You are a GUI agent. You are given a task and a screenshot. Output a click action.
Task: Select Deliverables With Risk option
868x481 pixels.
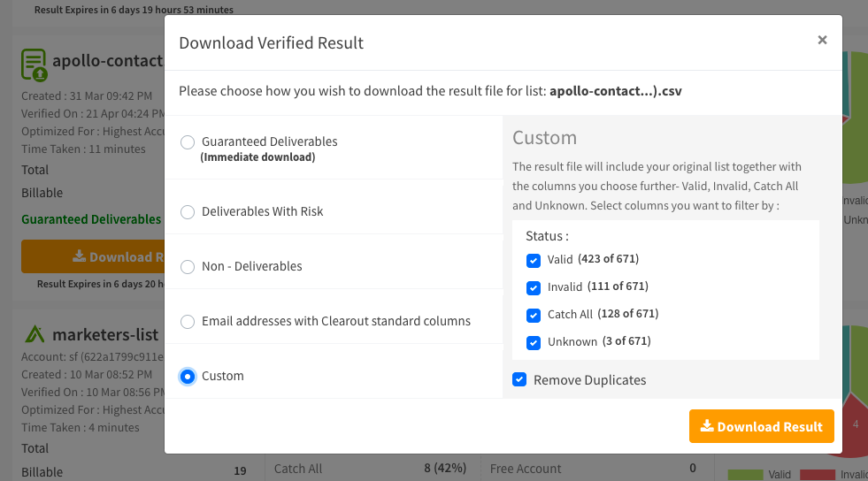[188, 211]
